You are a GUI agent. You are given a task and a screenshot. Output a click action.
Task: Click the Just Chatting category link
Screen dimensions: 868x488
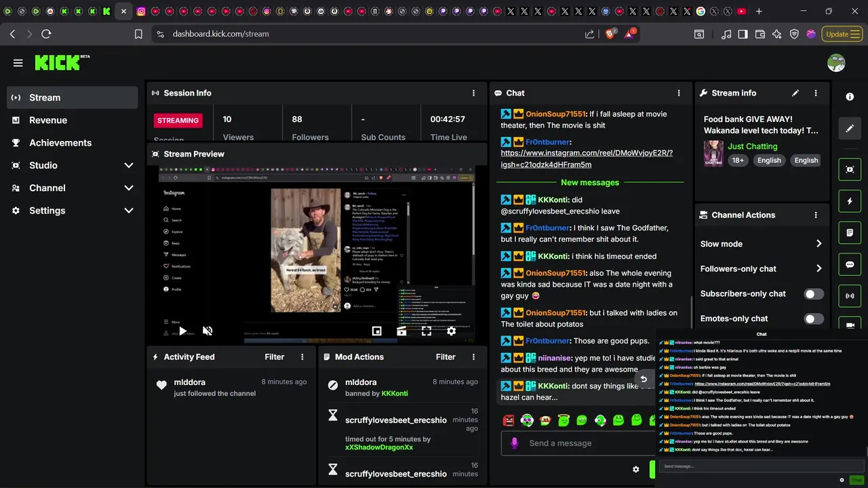coord(753,146)
